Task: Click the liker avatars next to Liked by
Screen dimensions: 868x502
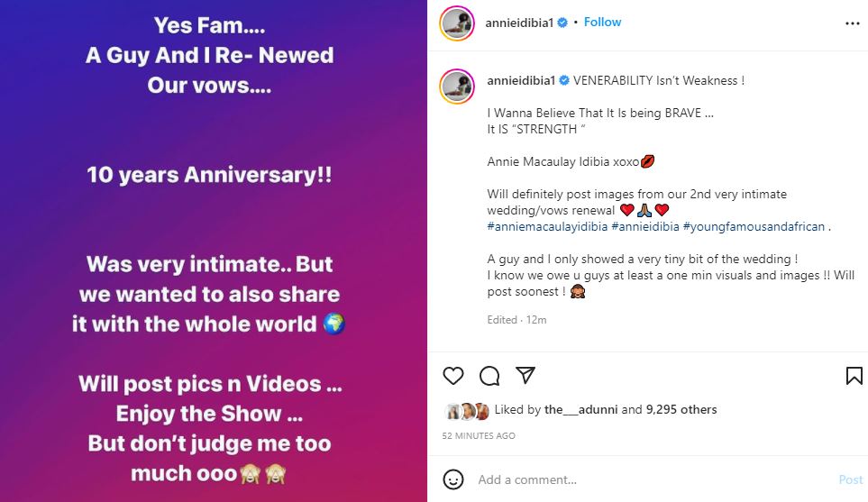Action: [x=467, y=410]
